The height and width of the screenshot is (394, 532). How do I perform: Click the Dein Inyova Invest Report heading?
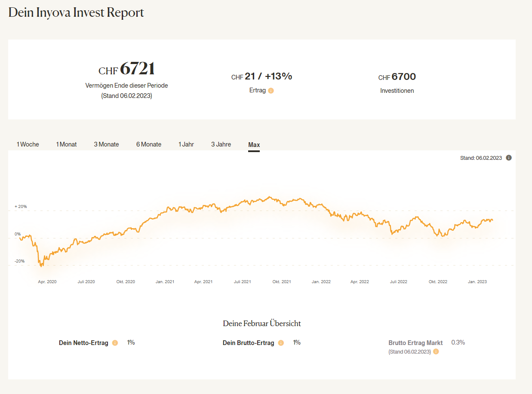coord(76,12)
